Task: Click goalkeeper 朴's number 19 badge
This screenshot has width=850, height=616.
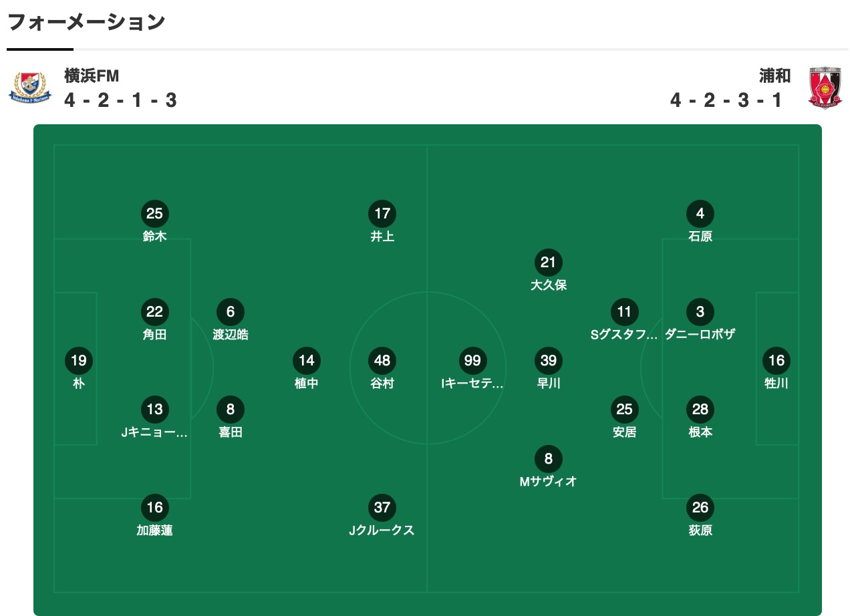Action: click(x=79, y=361)
